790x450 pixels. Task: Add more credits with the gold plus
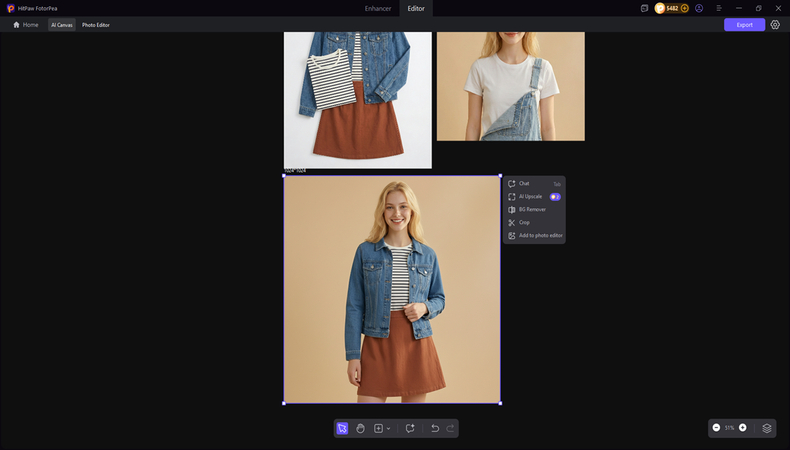pyautogui.click(x=684, y=8)
